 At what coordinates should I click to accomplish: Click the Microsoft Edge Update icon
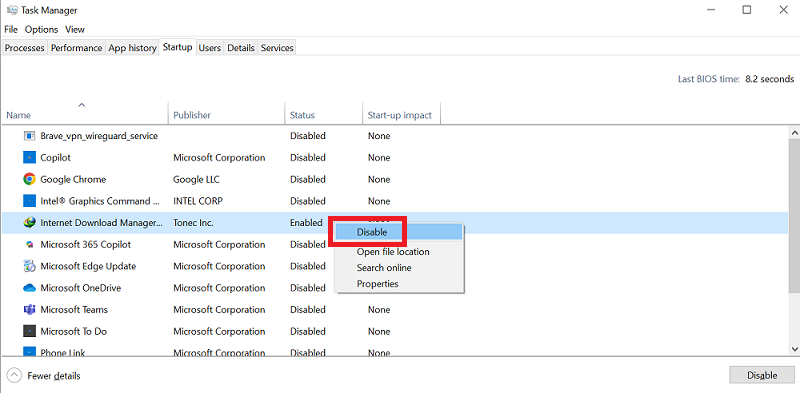[30, 266]
